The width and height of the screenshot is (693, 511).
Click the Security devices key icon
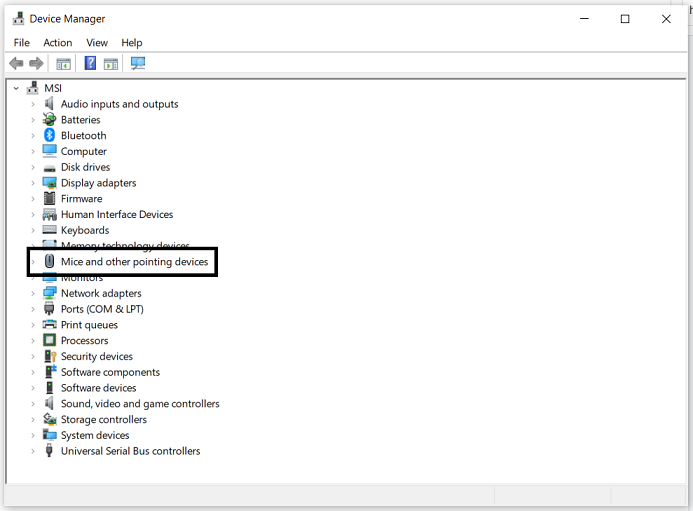pos(50,356)
